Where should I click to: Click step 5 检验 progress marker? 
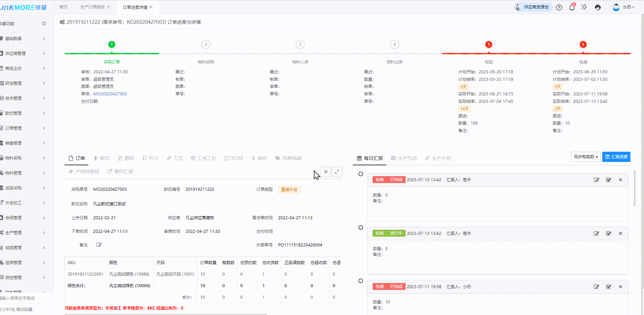tap(489, 44)
